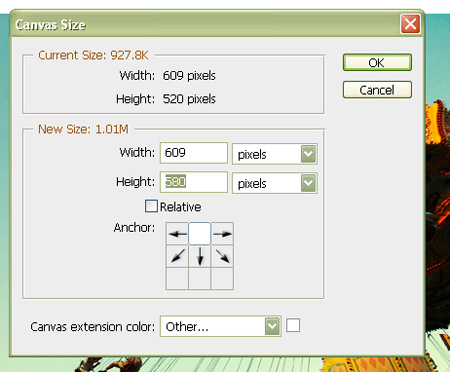Select the center downward anchor arrow
The height and width of the screenshot is (372, 450).
[199, 256]
